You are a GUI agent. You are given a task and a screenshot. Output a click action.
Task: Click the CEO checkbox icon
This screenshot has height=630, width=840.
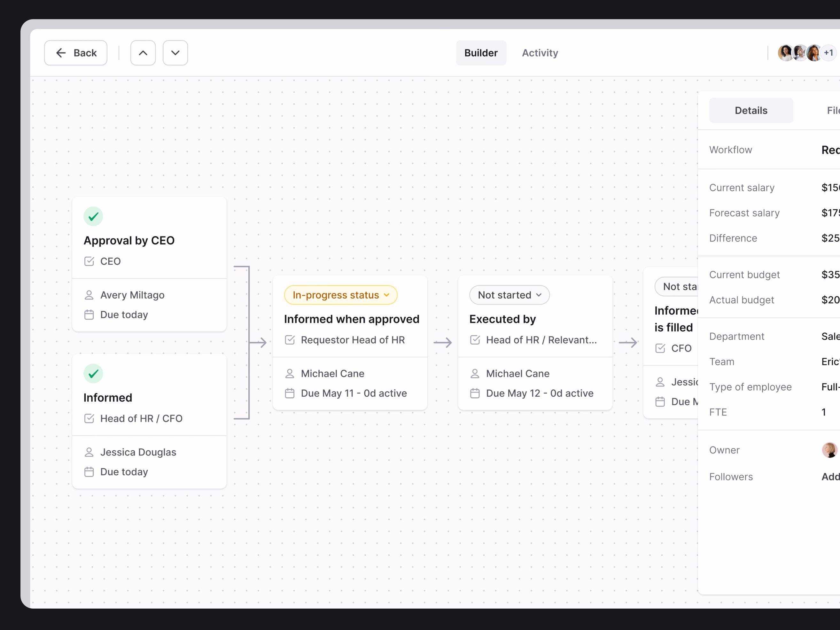pos(89,261)
